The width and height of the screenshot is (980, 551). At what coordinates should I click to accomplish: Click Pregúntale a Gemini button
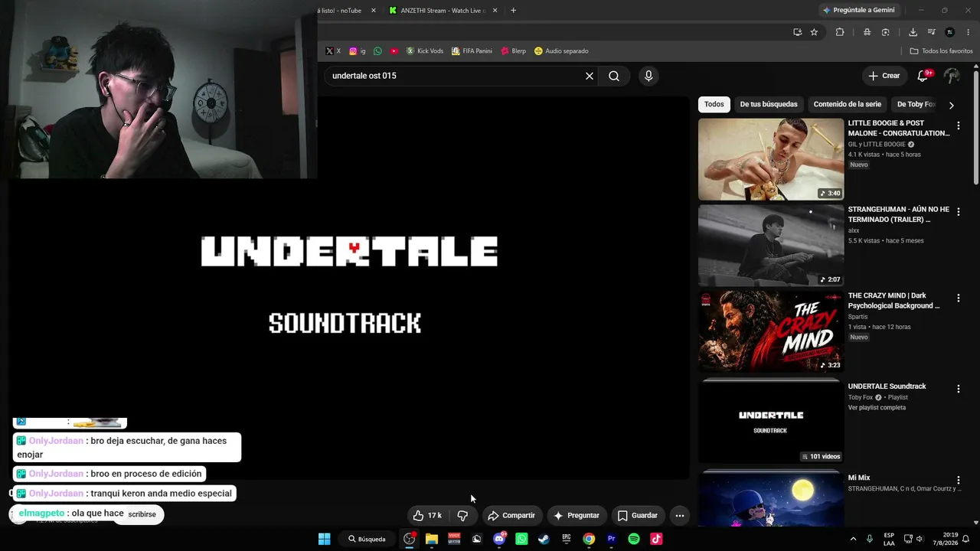[x=857, y=10]
